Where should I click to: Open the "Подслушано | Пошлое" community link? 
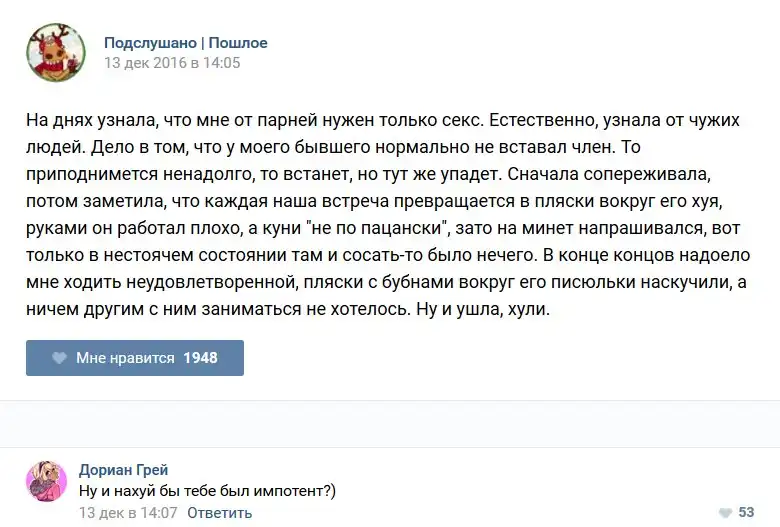pyautogui.click(x=186, y=43)
